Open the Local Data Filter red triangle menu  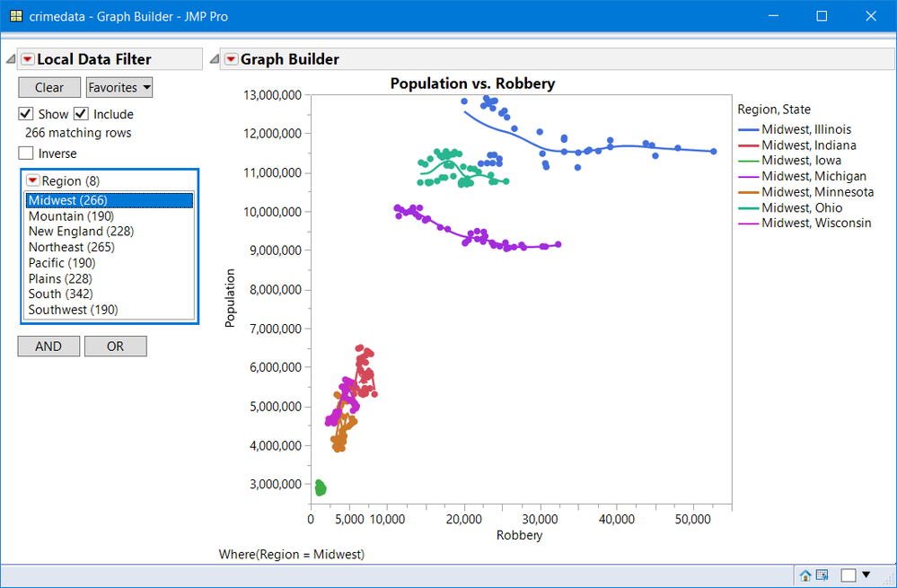[x=28, y=59]
